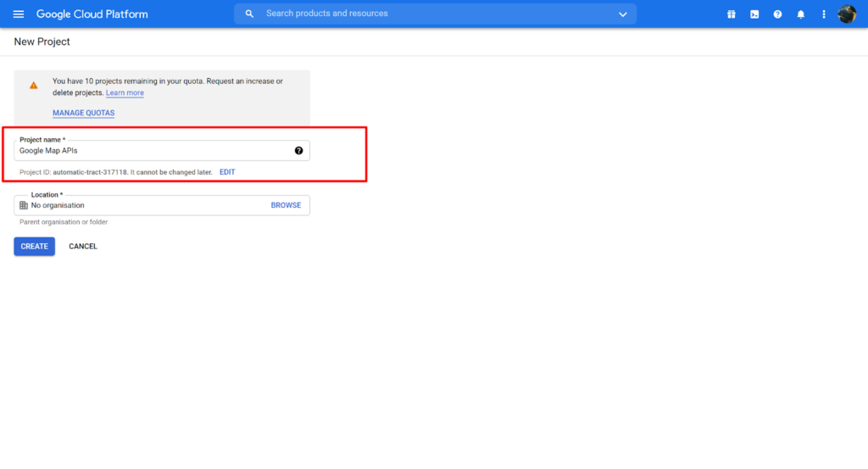The height and width of the screenshot is (469, 868).
Task: Cancel project creation
Action: tap(83, 247)
